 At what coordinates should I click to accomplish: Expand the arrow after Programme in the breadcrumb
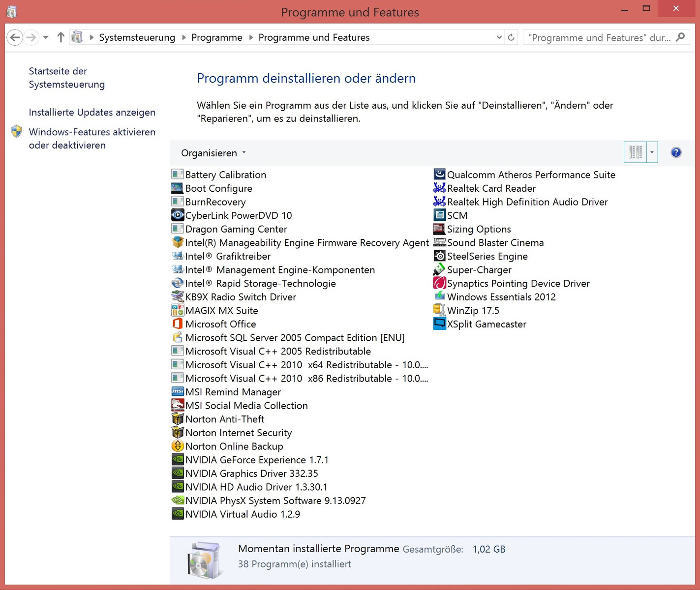(x=251, y=37)
